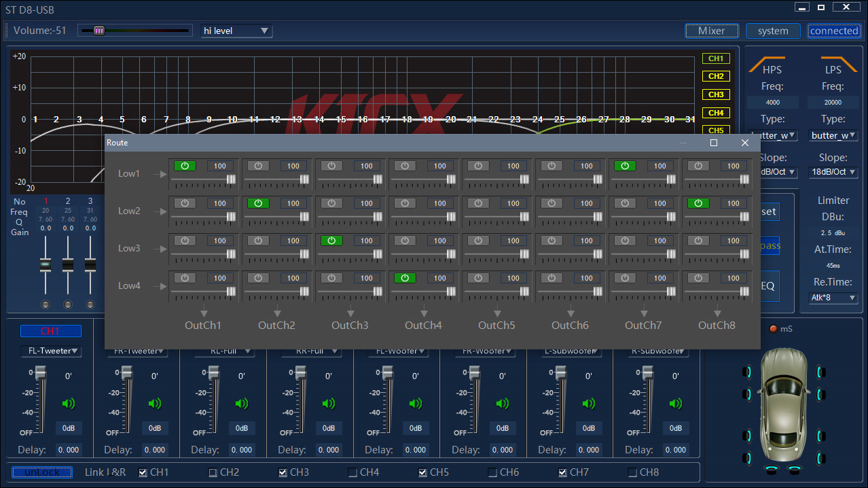Open the FL-Tweeter channel type dropdown
Image resolution: width=868 pixels, height=488 pixels.
click(x=51, y=351)
